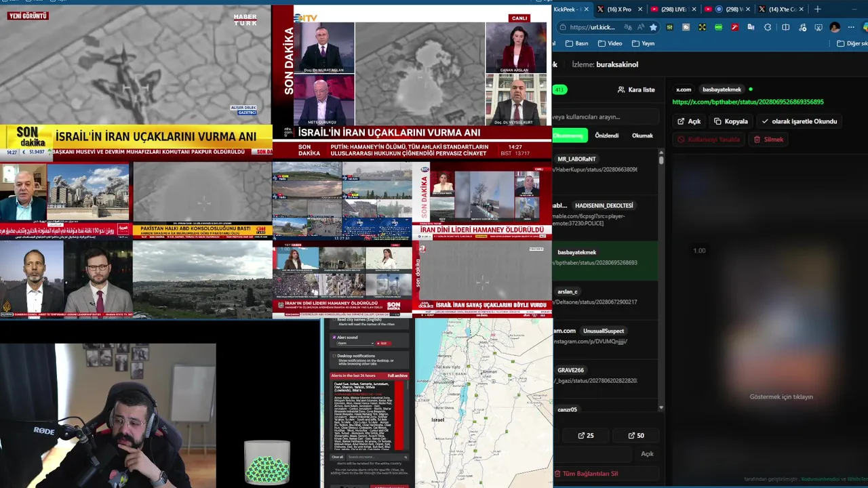
Task: Open the Diğer sık bookmarks folder
Action: [852, 43]
